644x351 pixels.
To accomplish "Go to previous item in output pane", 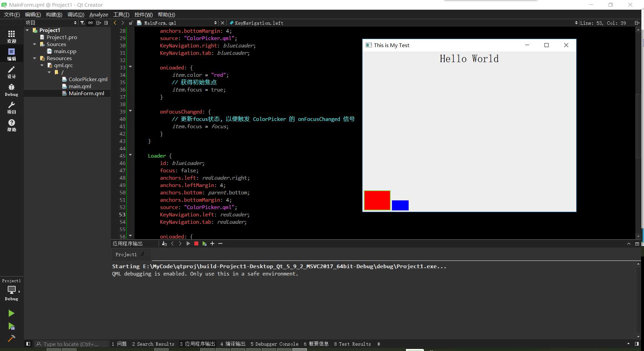I will coord(172,243).
